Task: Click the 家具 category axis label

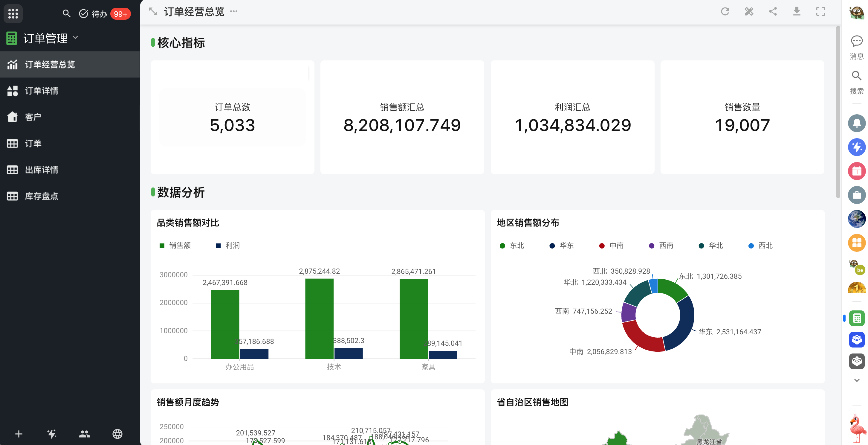Action: click(428, 367)
